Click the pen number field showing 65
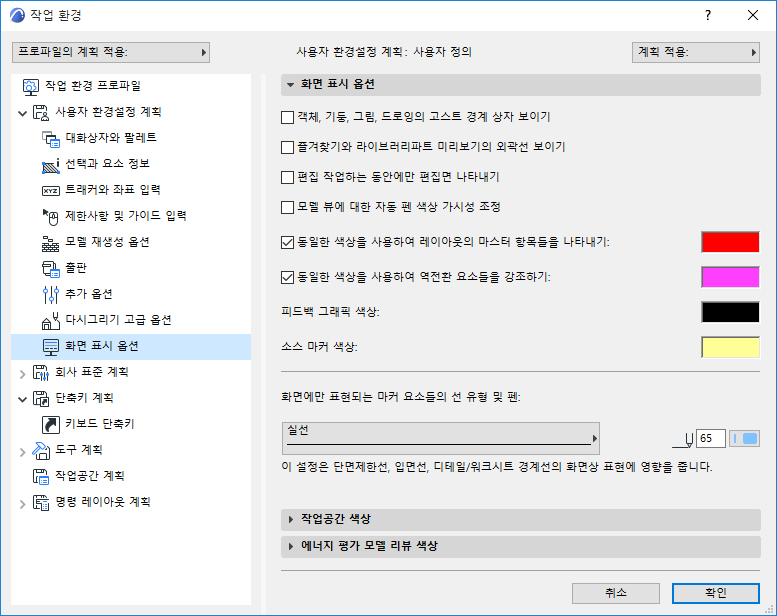This screenshot has height=616, width=777. coord(711,439)
